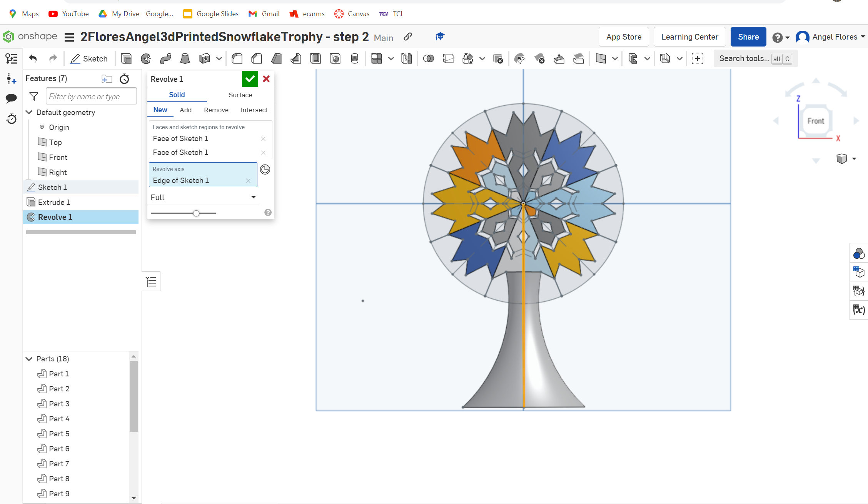Select the Sweep tool
The width and height of the screenshot is (868, 504).
165,58
